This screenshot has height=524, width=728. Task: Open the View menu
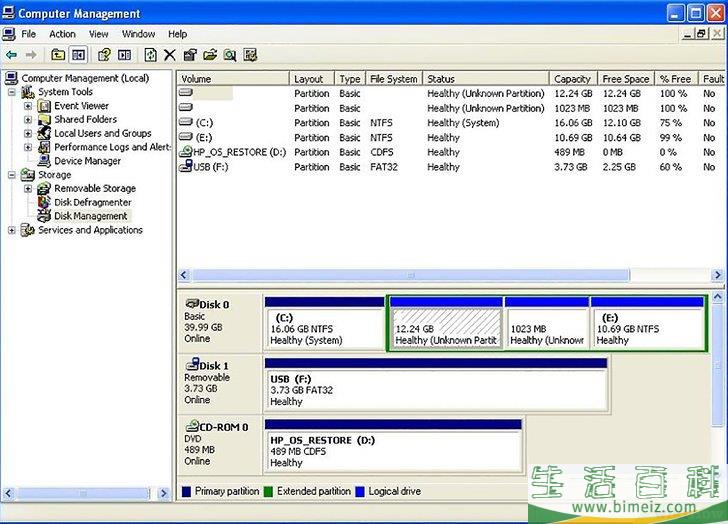pos(98,34)
